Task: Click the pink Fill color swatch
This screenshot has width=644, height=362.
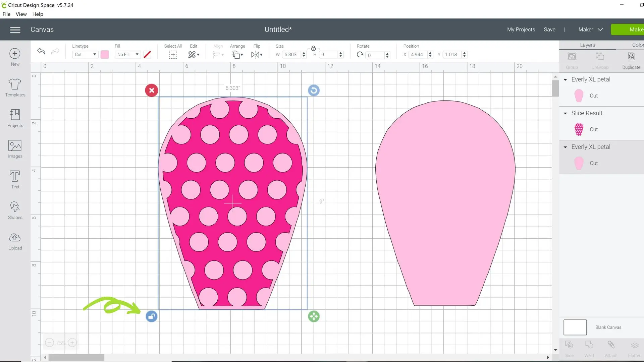Action: (x=105, y=54)
